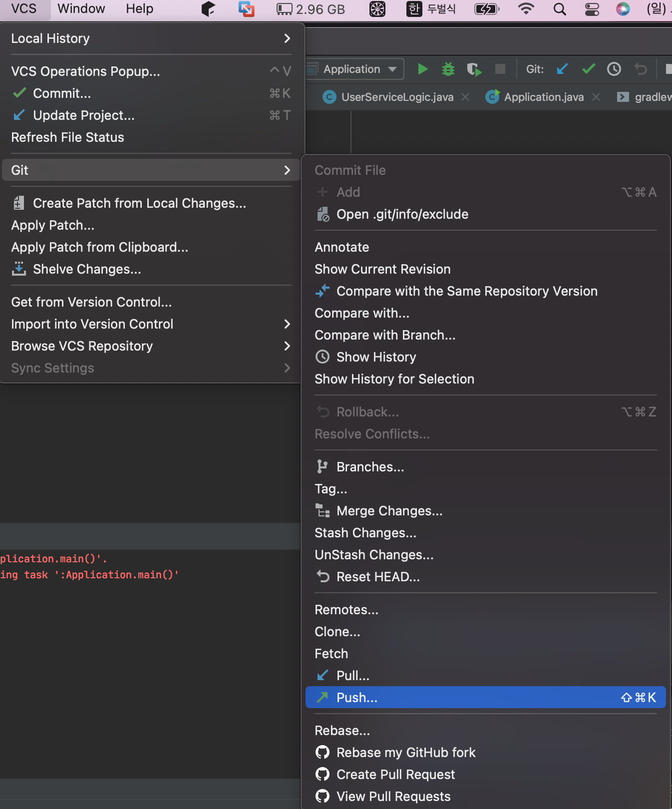
Task: Select Get from Version Control...
Action: [x=150, y=302]
